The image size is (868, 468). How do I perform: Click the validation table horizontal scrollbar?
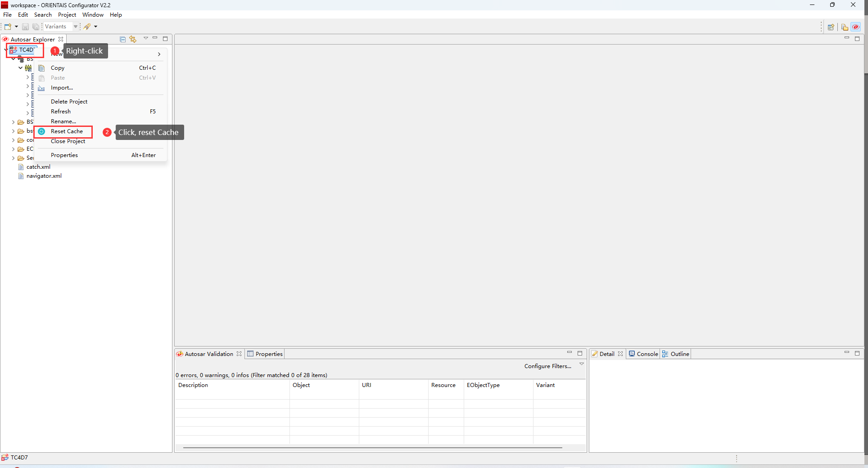[x=372, y=448]
